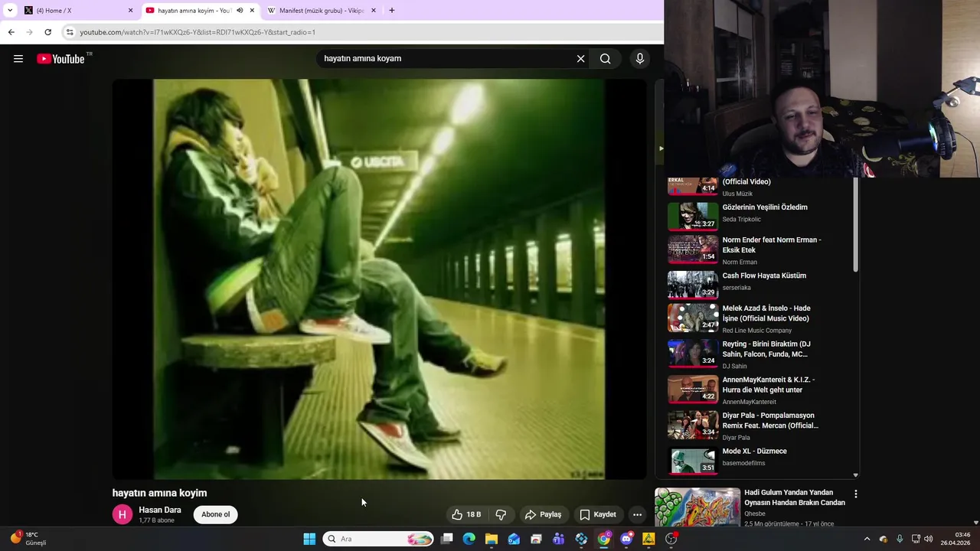View site information icon in address bar
The image size is (980, 551).
(x=70, y=32)
